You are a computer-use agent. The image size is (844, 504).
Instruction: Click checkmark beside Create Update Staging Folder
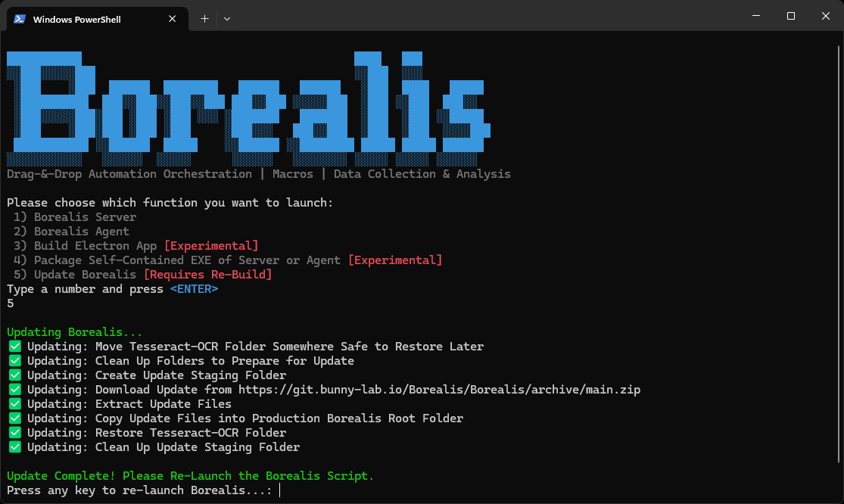(14, 375)
